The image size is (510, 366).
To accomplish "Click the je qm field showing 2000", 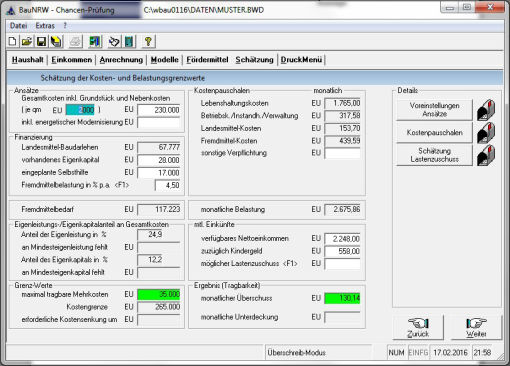I will [80, 110].
